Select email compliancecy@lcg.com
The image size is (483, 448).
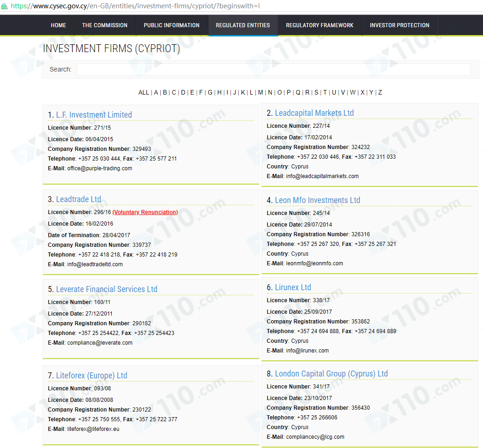(315, 437)
